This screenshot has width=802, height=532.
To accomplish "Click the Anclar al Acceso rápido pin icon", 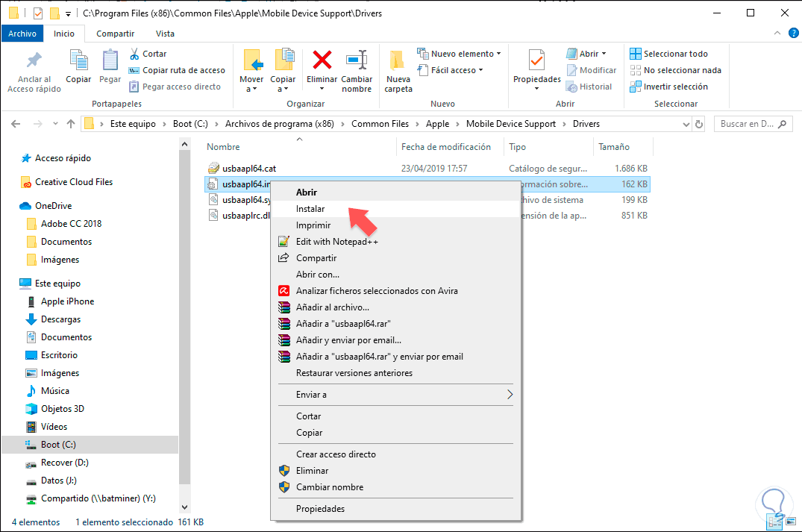I will 34,61.
